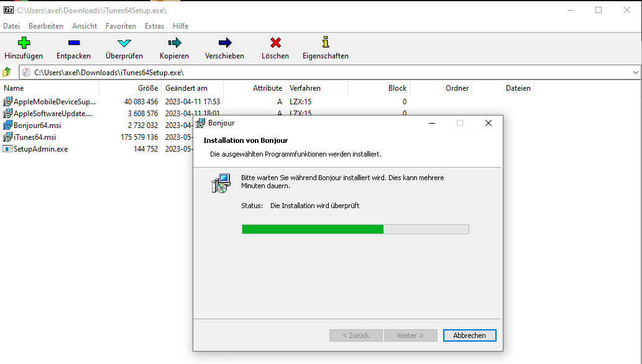This screenshot has width=642, height=364.
Task: Click the status text Die Installation wird überprüft
Action: tap(315, 206)
